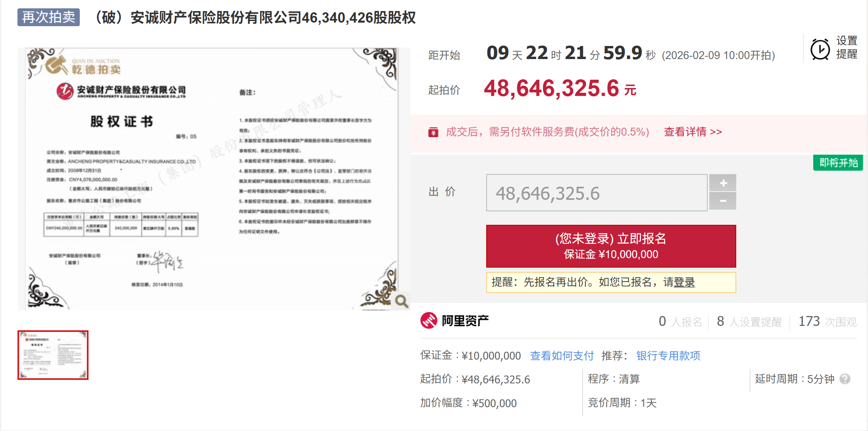Click the 阿里资产 brand name text

coord(465,320)
